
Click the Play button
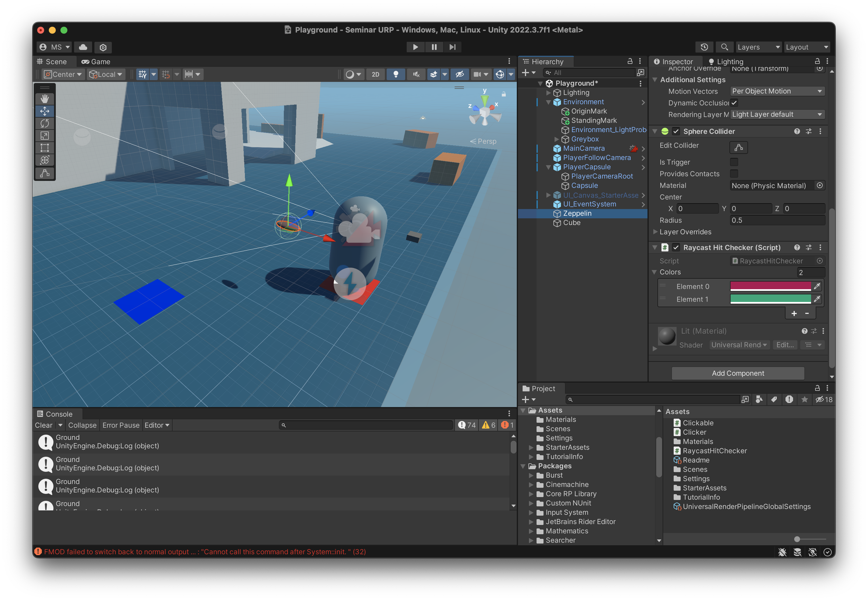tap(415, 47)
